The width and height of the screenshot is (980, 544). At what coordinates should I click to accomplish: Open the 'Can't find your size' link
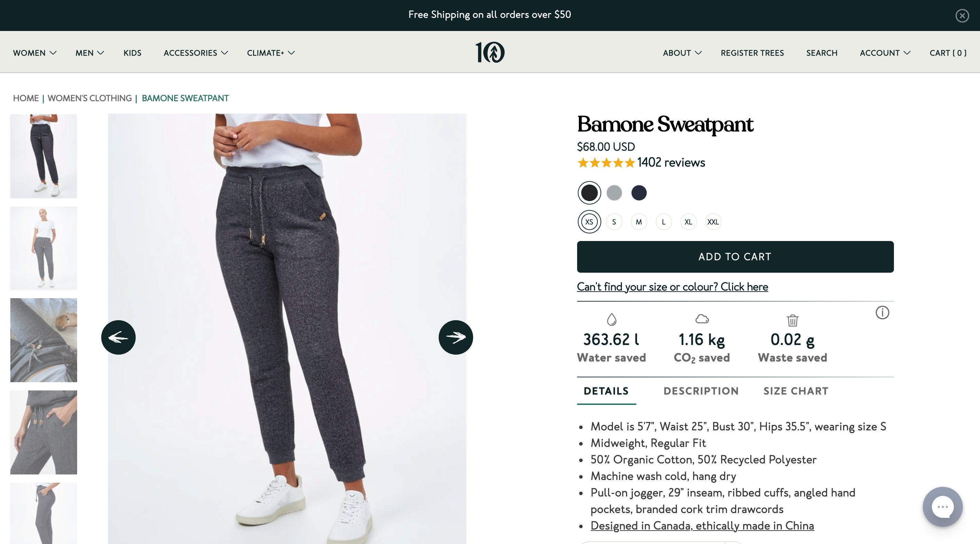click(x=672, y=287)
